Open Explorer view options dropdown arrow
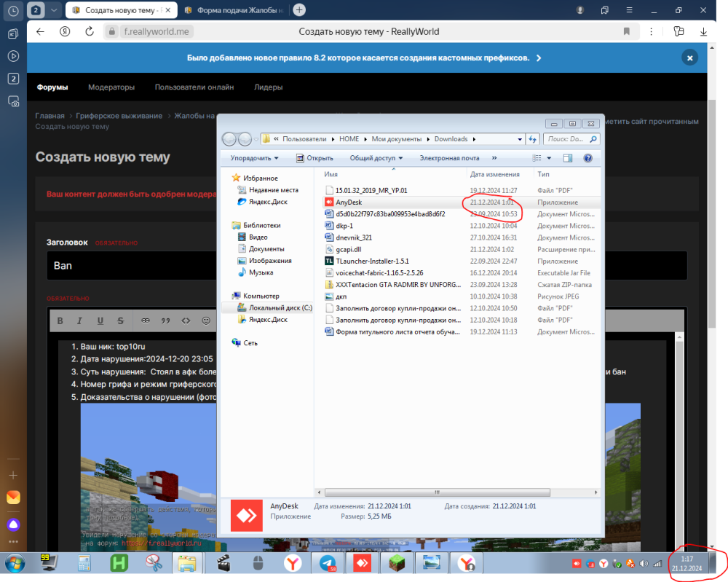The height and width of the screenshot is (582, 728). [x=549, y=158]
